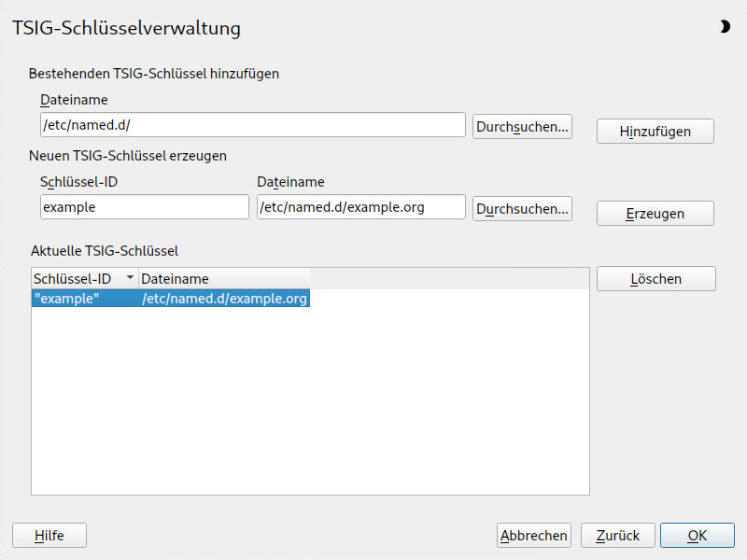This screenshot has width=747, height=560.
Task: Browse for the new key file location
Action: pos(522,208)
